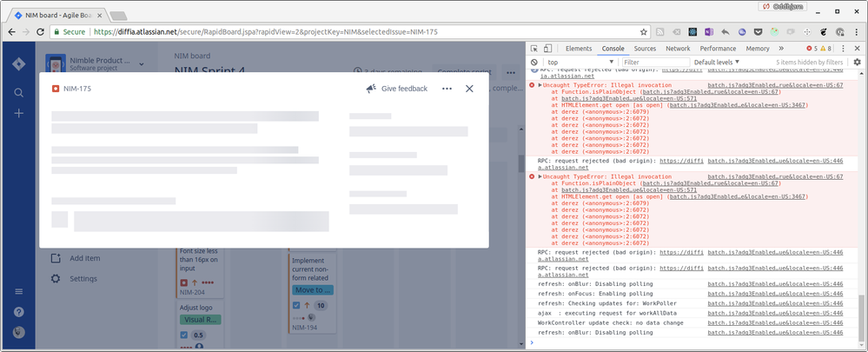Click the bug issue type icon beside NIM-175

[x=56, y=89]
